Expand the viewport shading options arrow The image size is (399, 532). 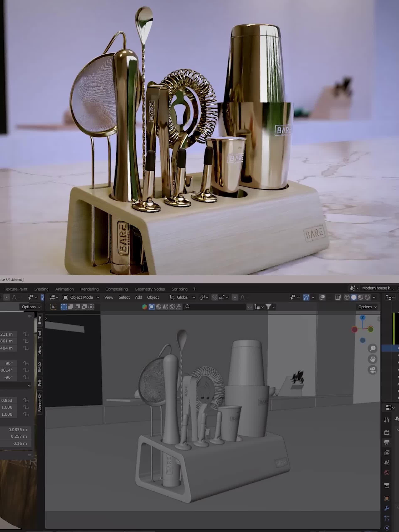coord(374,298)
